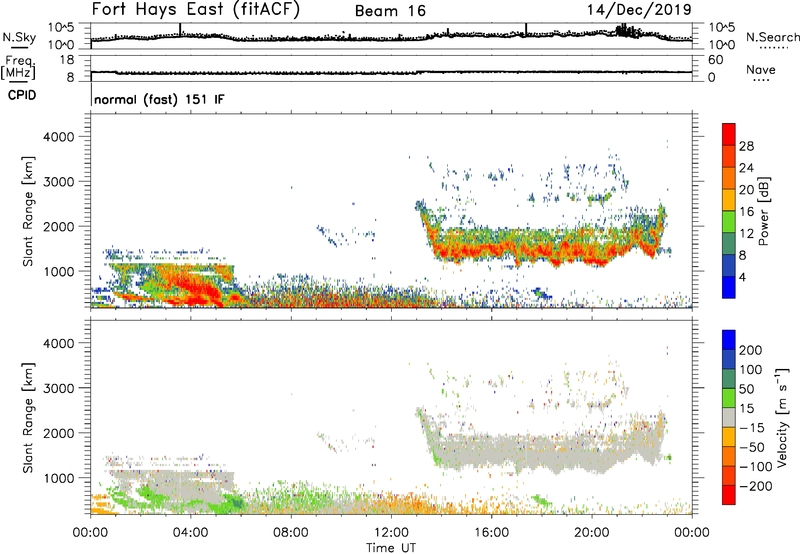Image resolution: width=800 pixels, height=554 pixels.
Task: Click the '04:00' time axis label
Action: click(191, 533)
